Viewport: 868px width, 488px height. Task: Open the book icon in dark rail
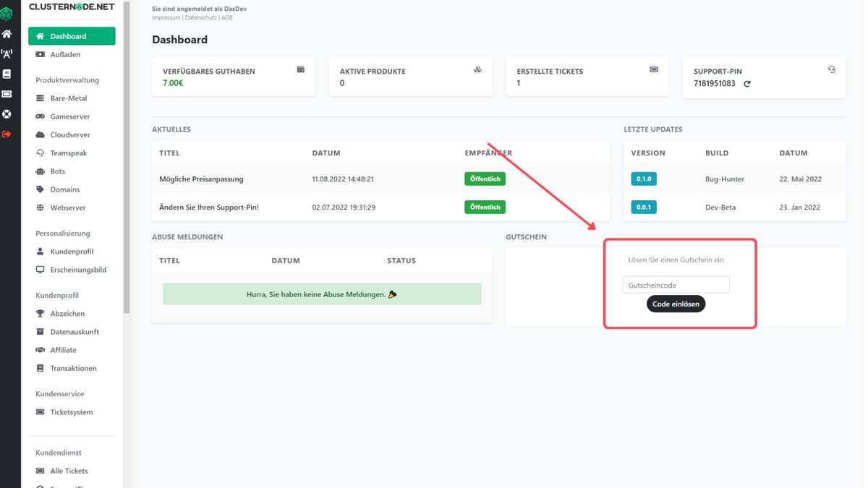click(x=7, y=74)
